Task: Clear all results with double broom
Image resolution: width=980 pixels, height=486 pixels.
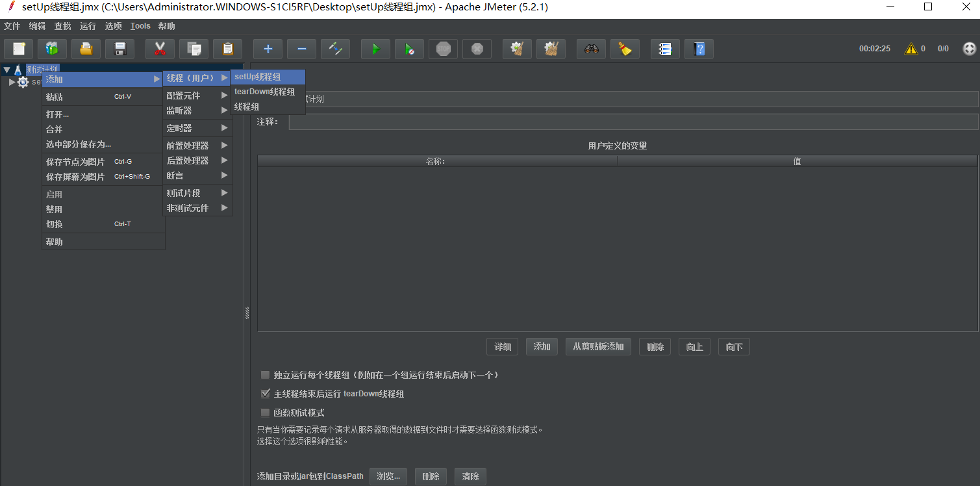Action: coord(551,49)
